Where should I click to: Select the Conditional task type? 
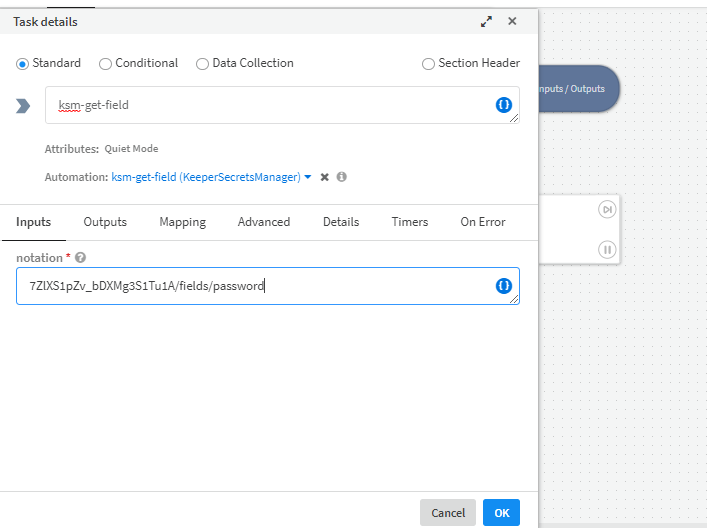106,63
